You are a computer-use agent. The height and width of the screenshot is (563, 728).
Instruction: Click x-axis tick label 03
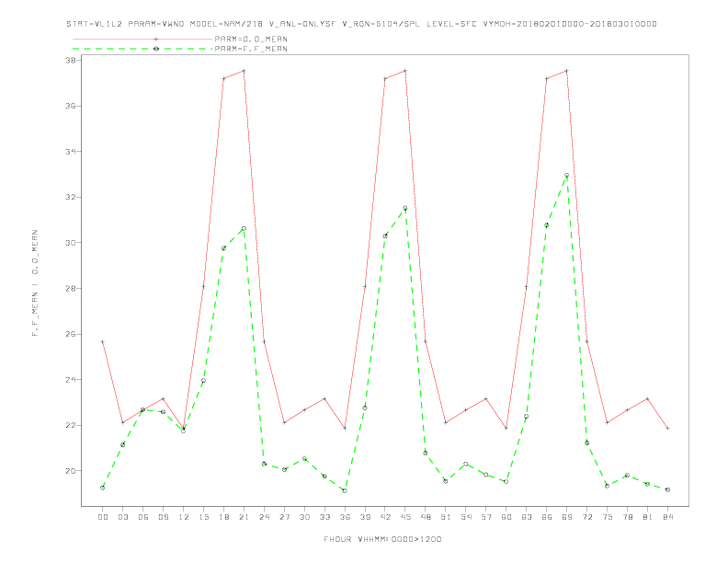coord(123,517)
